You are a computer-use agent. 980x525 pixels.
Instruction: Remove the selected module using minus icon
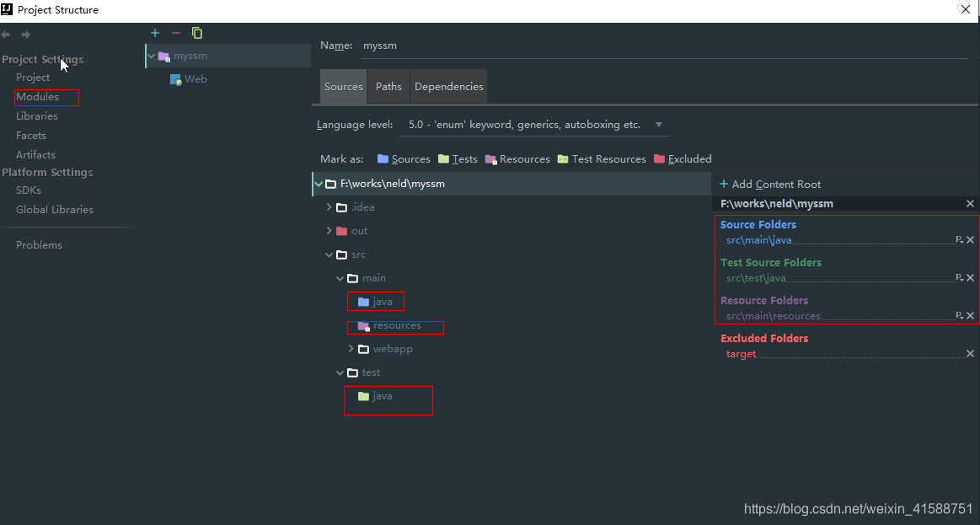pos(174,33)
